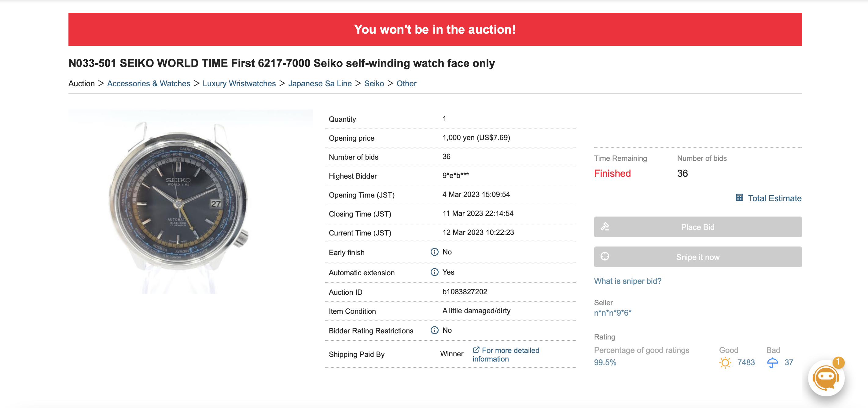The height and width of the screenshot is (408, 868).
Task: View the 7483 good ratings
Action: click(746, 362)
